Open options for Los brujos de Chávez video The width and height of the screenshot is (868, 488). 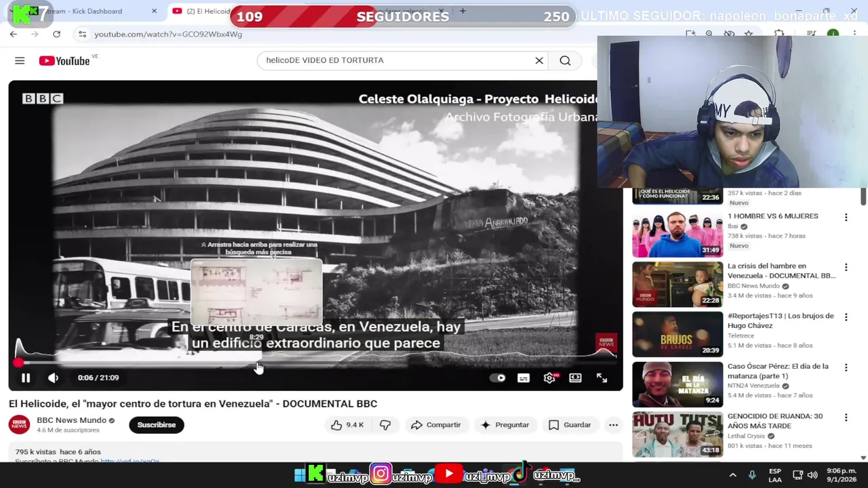click(846, 317)
